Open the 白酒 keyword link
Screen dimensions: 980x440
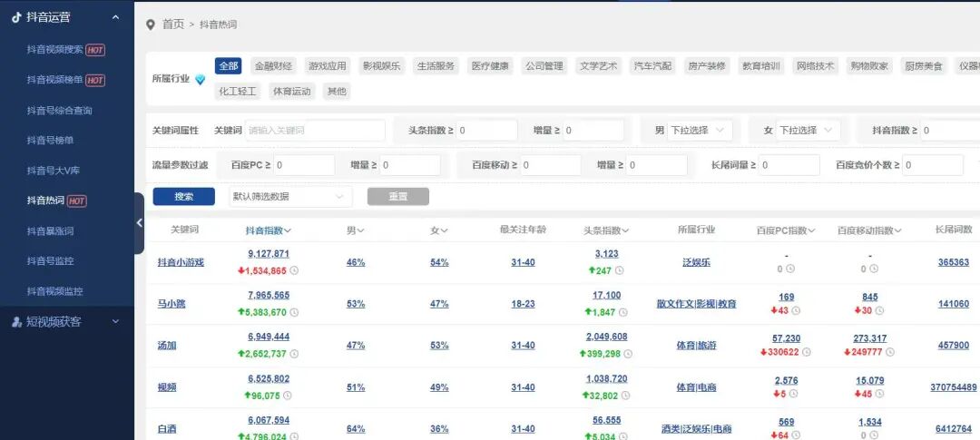167,429
